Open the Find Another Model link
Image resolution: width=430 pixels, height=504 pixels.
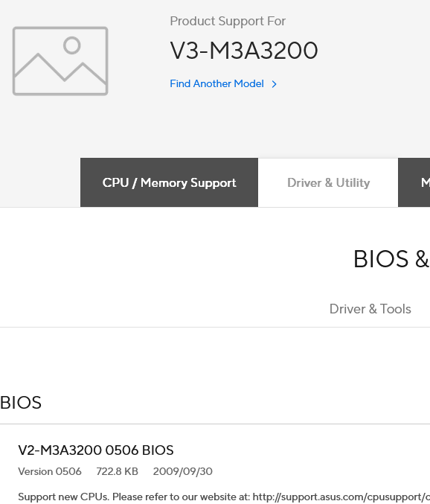[x=216, y=83]
